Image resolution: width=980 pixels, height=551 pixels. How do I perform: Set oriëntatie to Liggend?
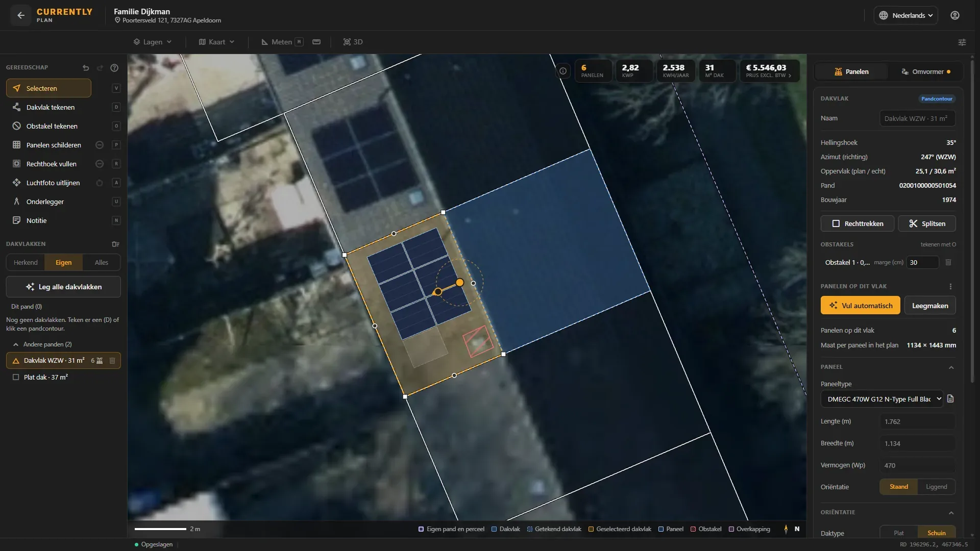click(936, 487)
